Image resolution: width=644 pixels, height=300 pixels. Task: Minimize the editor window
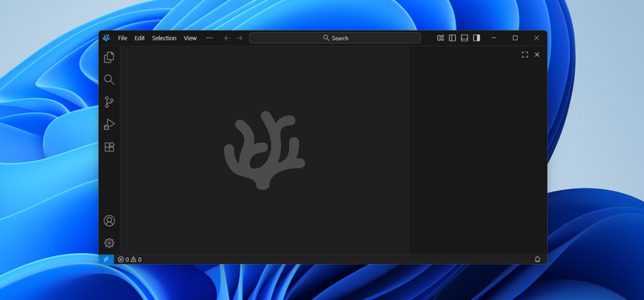click(x=493, y=37)
